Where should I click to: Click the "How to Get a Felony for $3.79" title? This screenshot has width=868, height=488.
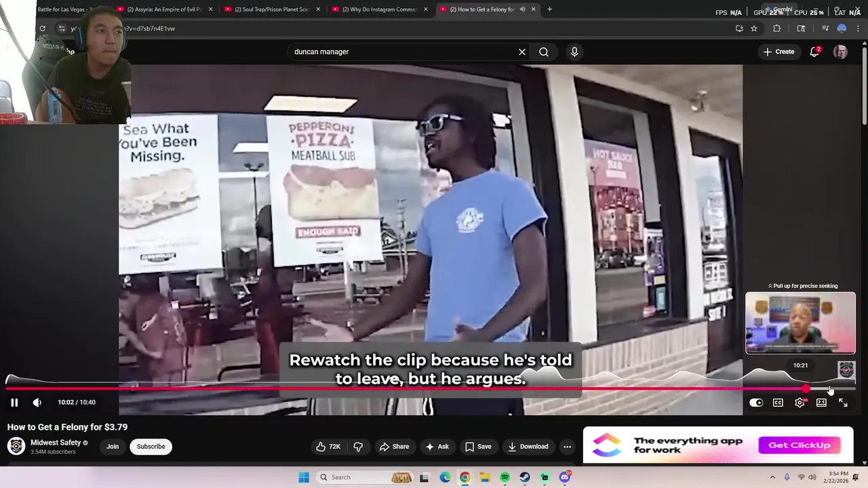(x=67, y=427)
